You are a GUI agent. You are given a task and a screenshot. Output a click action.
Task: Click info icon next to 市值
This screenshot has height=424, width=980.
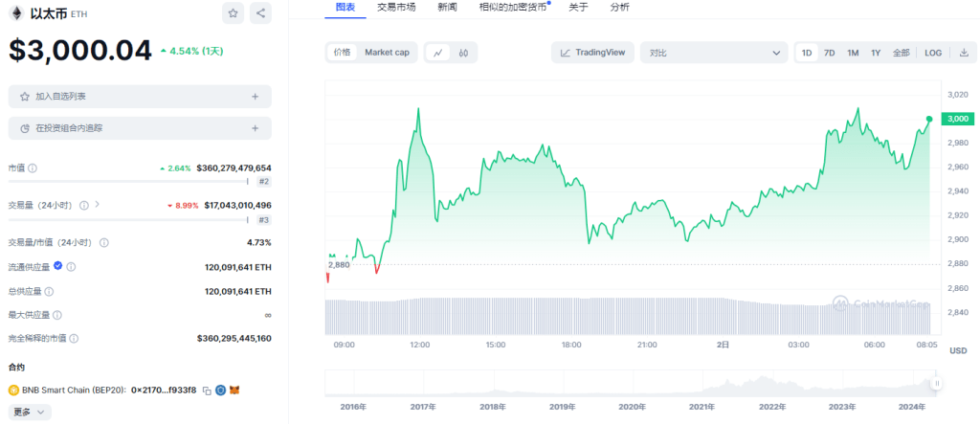[33, 168]
